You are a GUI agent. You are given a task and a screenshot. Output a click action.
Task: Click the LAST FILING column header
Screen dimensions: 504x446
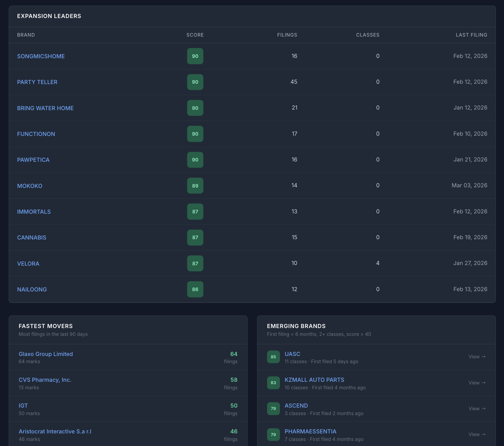click(472, 35)
